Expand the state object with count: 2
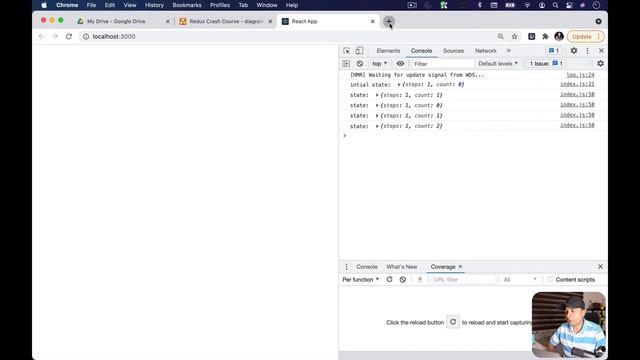Screen dimensions: 640x360 (x=377, y=126)
